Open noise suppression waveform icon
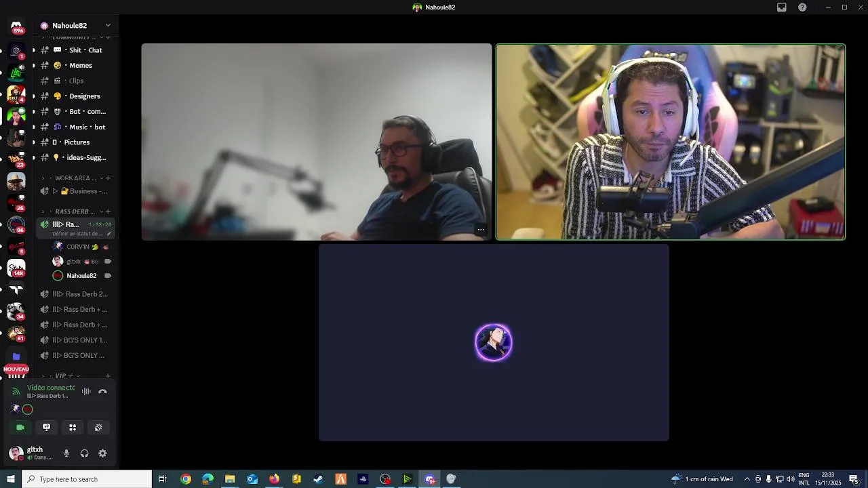 86,391
